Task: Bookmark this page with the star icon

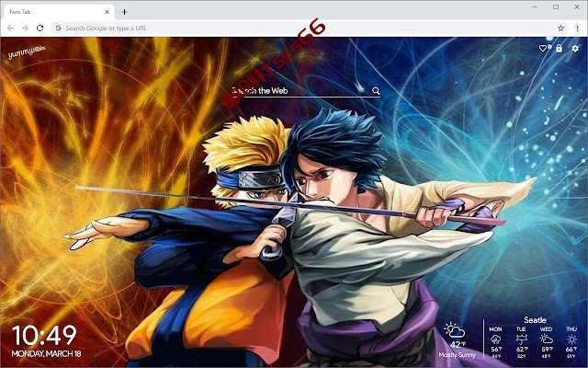Action: coord(560,29)
